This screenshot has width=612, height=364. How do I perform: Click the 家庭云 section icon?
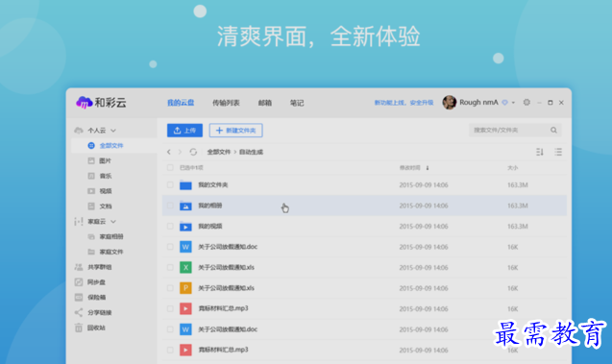pos(79,222)
